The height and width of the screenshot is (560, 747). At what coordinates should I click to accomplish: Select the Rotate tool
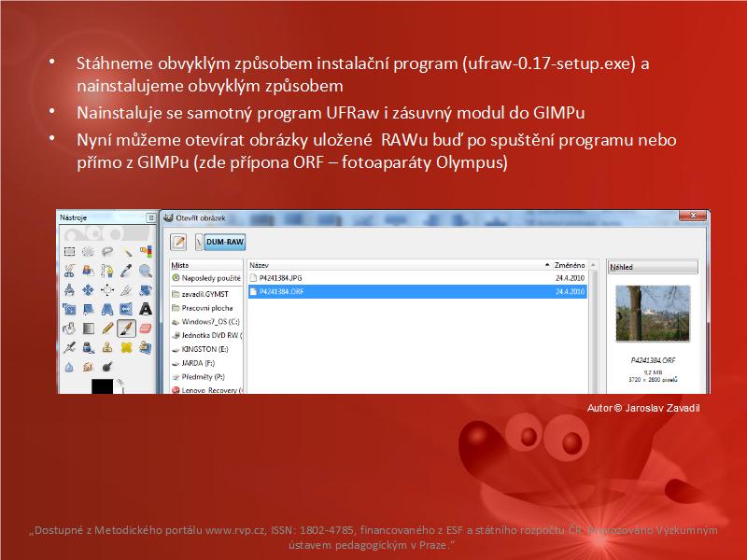146,290
